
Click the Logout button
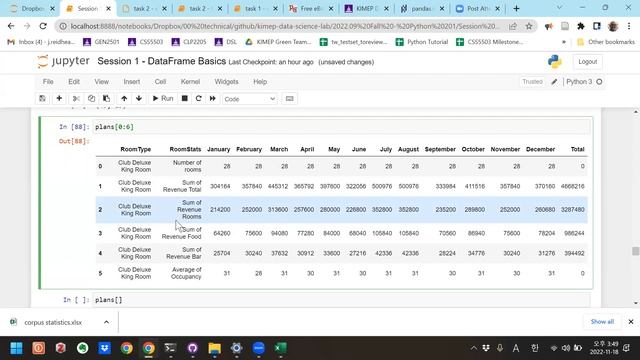pyautogui.click(x=587, y=62)
